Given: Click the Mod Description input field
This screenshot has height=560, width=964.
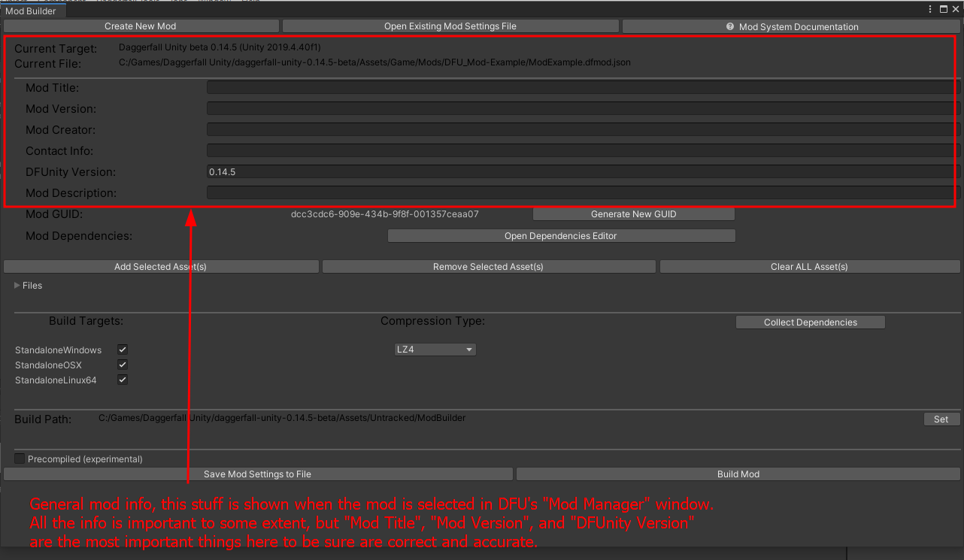Looking at the screenshot, I should coord(584,193).
